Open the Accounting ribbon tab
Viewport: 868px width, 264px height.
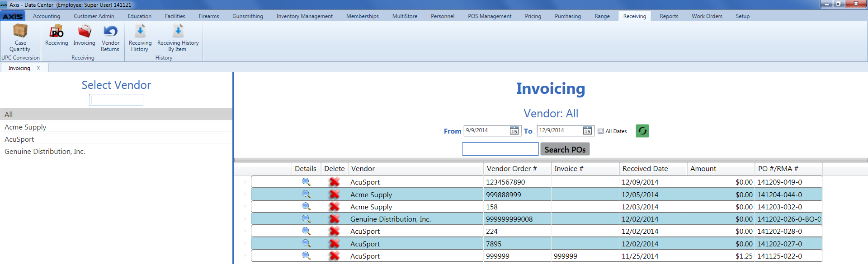coord(47,16)
